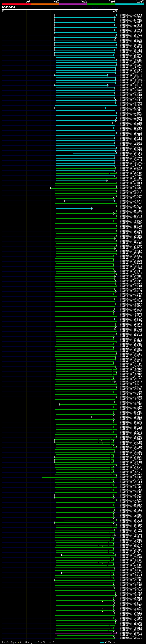Viewport: 146px width, 644px height.
Task: Click the green alignment bar for UniRef100_Q39176
Action: pos(86,352)
